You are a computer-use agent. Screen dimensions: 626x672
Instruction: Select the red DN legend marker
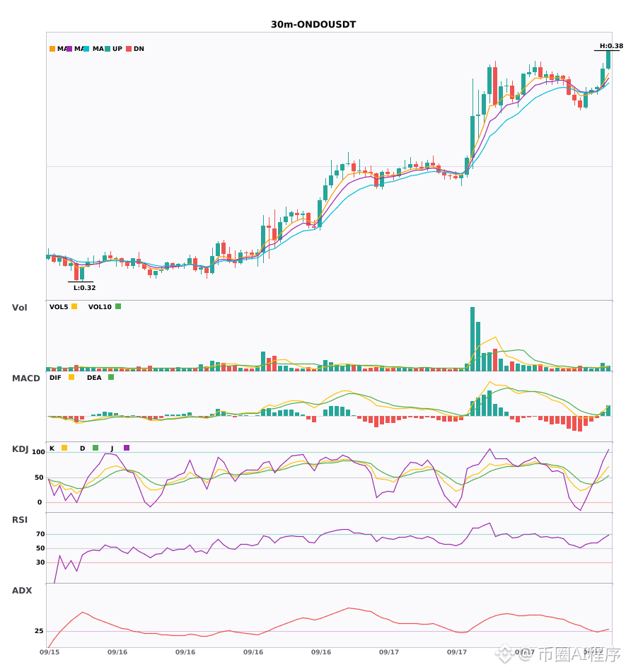click(x=129, y=49)
